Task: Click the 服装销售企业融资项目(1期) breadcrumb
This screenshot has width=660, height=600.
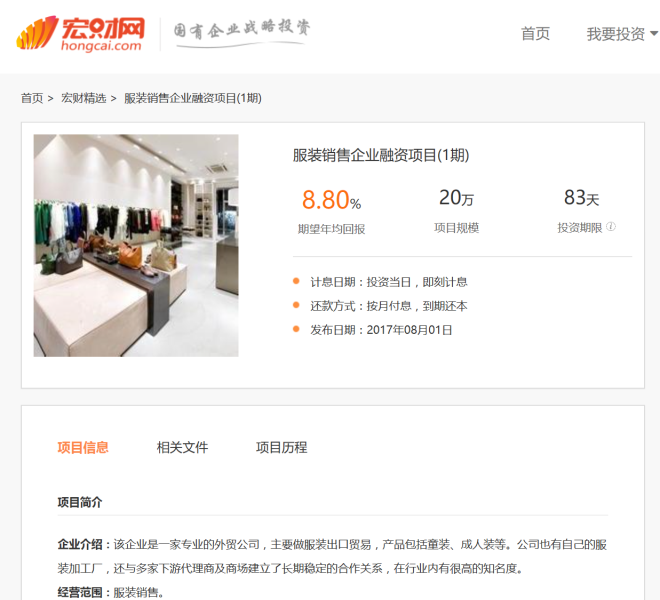Action: 193,98
